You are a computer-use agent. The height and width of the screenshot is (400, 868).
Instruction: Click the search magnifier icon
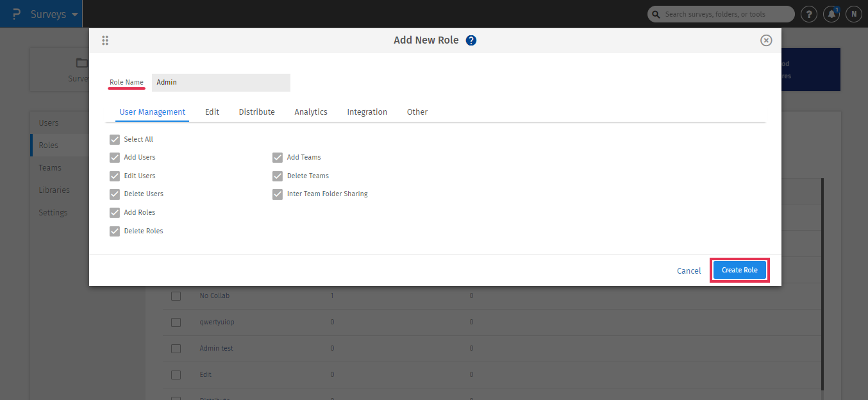[x=656, y=14]
